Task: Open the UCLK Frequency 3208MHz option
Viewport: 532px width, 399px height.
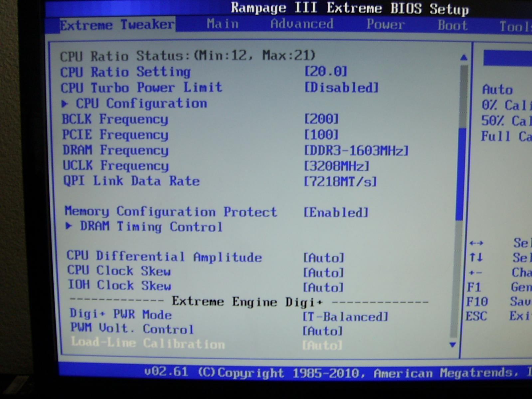Action: [337, 166]
